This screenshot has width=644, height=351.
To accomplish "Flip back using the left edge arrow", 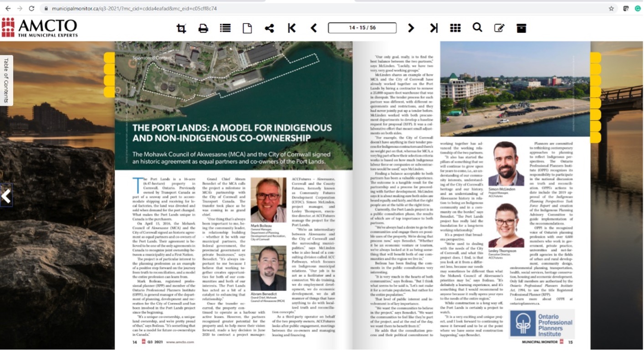I will click(x=6, y=196).
